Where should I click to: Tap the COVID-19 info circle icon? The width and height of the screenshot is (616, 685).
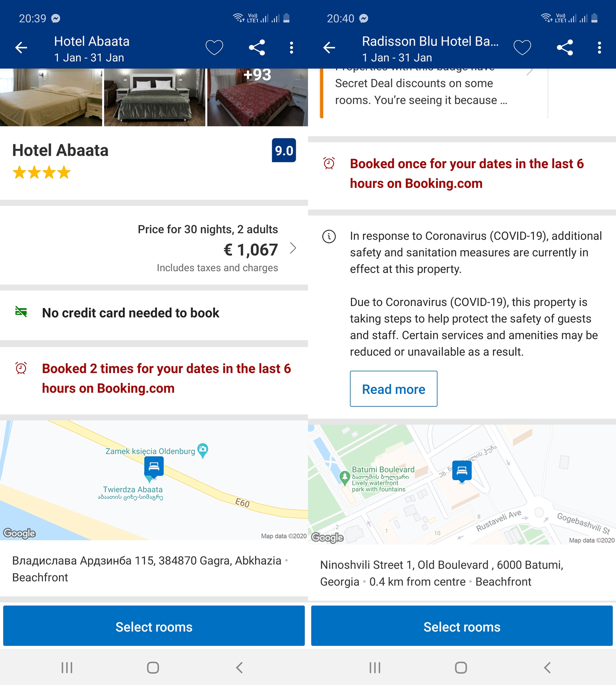pyautogui.click(x=329, y=237)
